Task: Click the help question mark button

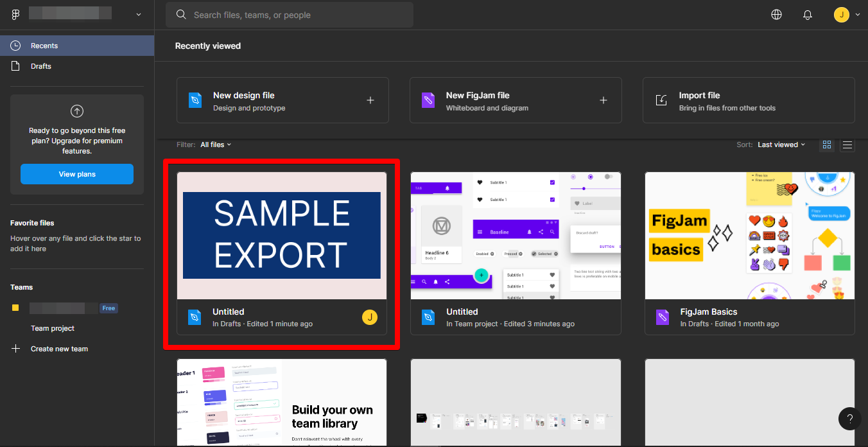Action: (849, 419)
